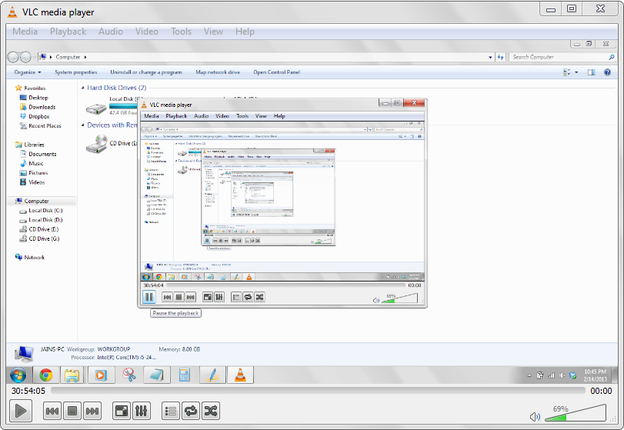Go back with the Explorer Back arrow

[13, 57]
